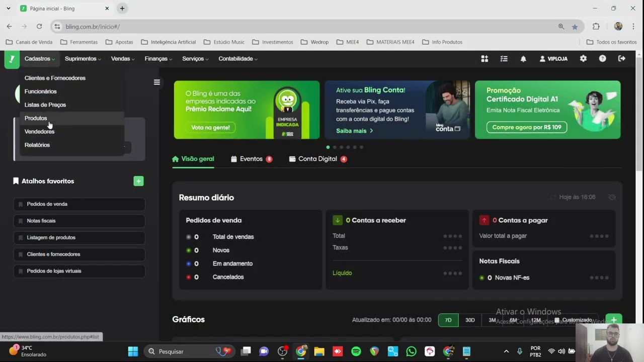644x362 pixels.
Task: Switch to the Conta Digital tab
Action: tap(318, 159)
